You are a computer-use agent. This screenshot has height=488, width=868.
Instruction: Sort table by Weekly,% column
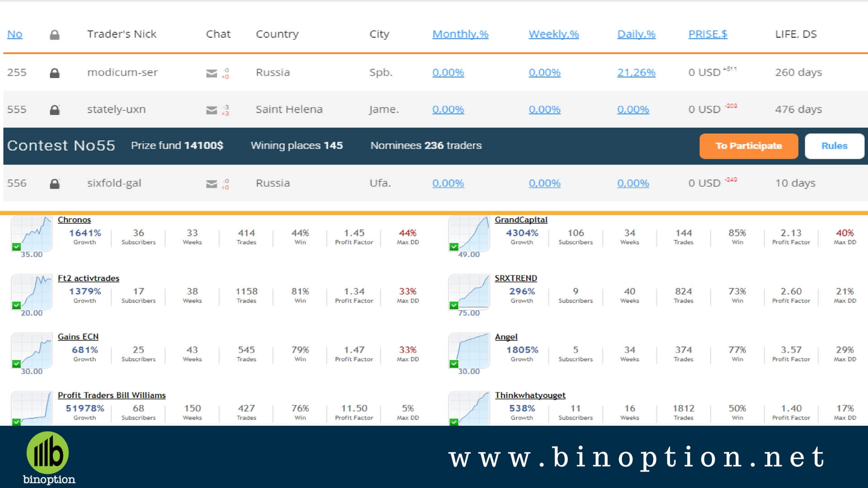[554, 34]
